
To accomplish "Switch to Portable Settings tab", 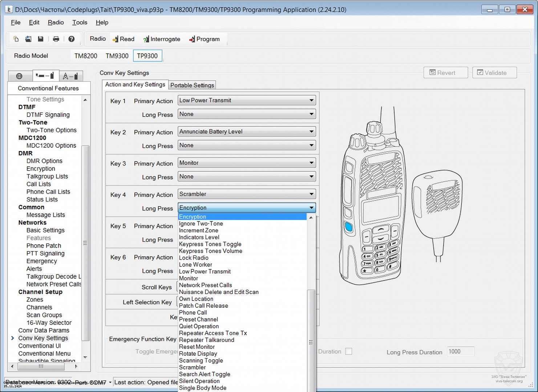I will coord(192,85).
